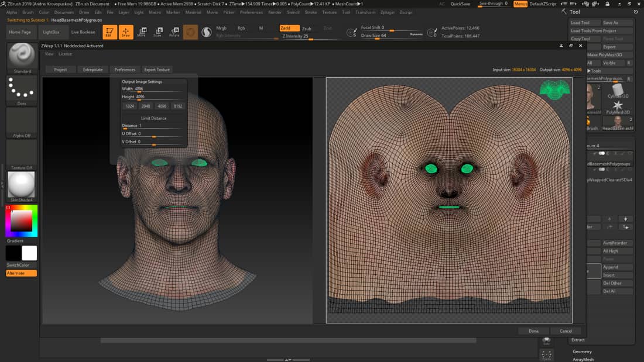
Task: Click Cancel button in ZWrap
Action: [566, 331]
